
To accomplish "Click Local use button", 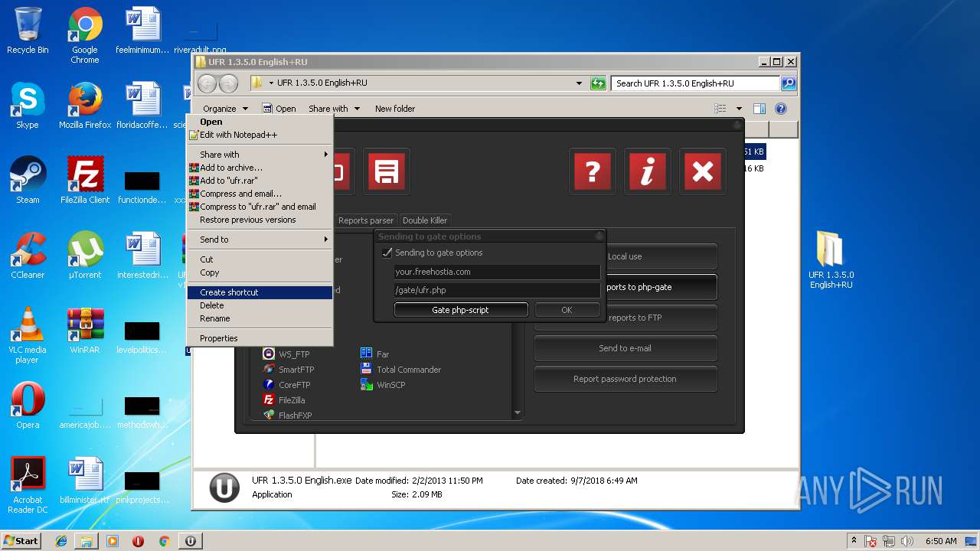I will click(626, 256).
